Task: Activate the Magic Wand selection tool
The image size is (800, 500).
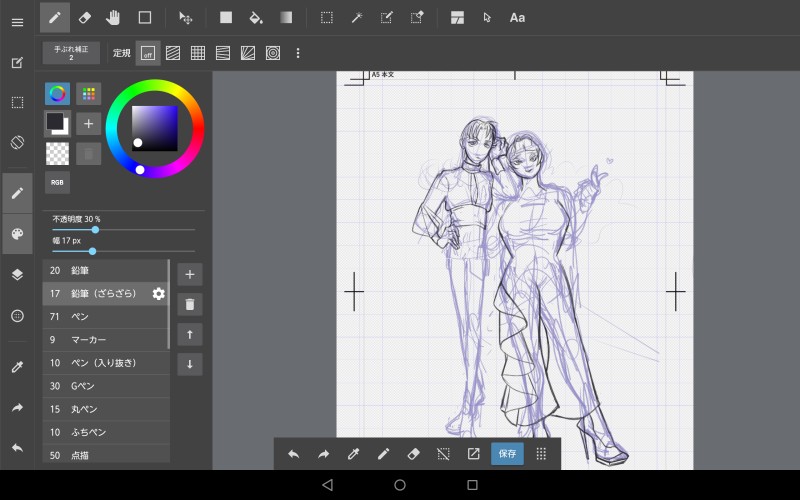Action: pos(356,17)
